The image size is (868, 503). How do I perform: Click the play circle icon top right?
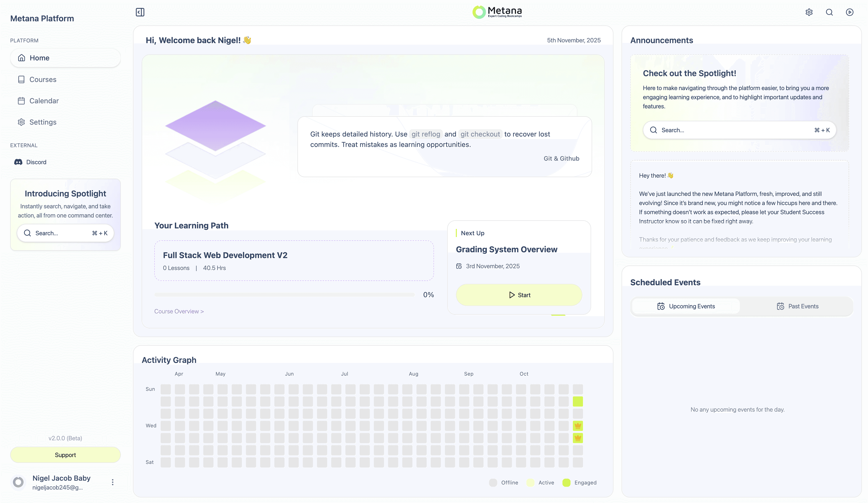point(849,12)
